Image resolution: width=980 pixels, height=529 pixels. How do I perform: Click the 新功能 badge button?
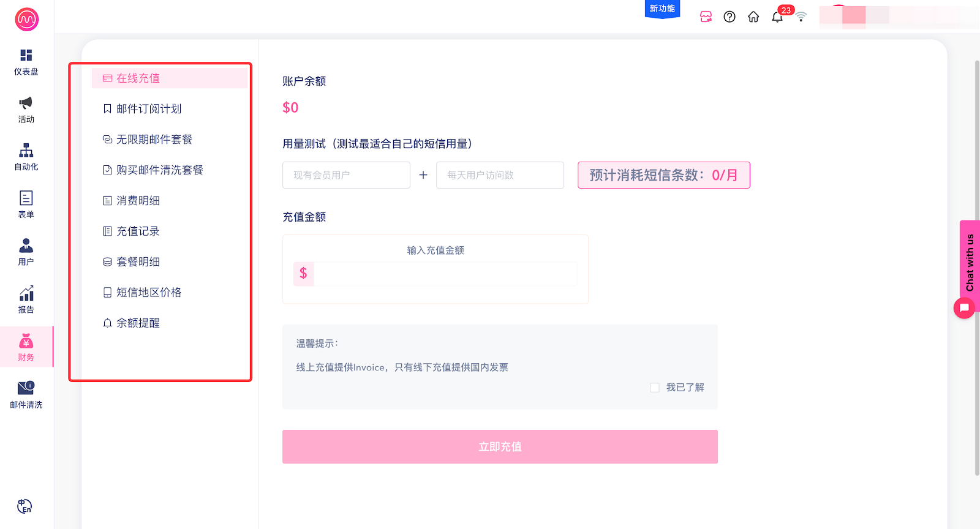662,9
